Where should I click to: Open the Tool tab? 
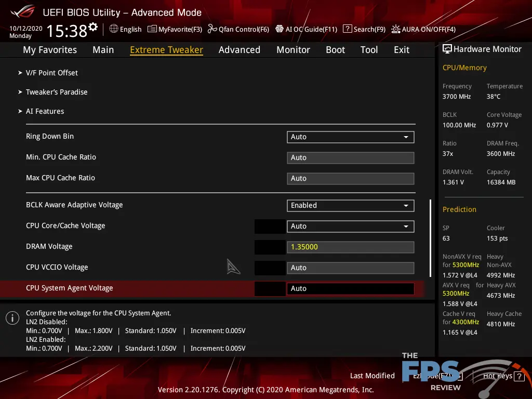(369, 49)
